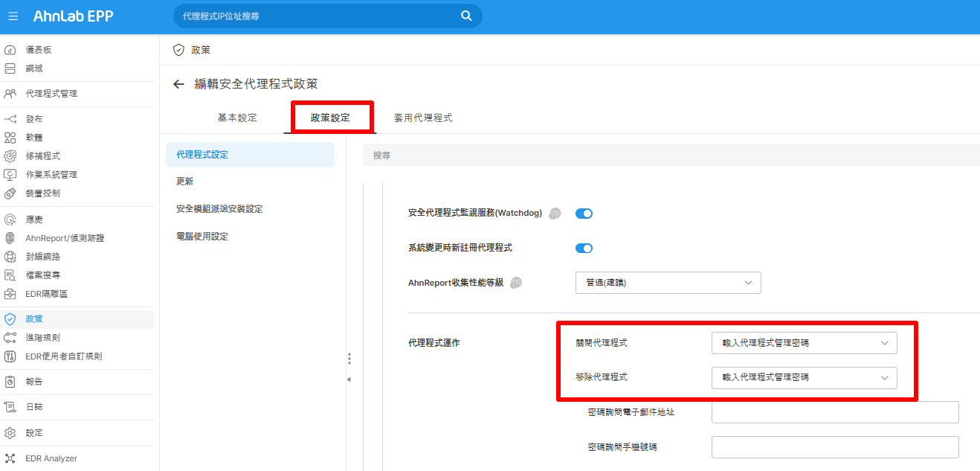Screen dimensions: 980x471
Task: Open the 關閉代理程式 dropdown
Action: (805, 343)
